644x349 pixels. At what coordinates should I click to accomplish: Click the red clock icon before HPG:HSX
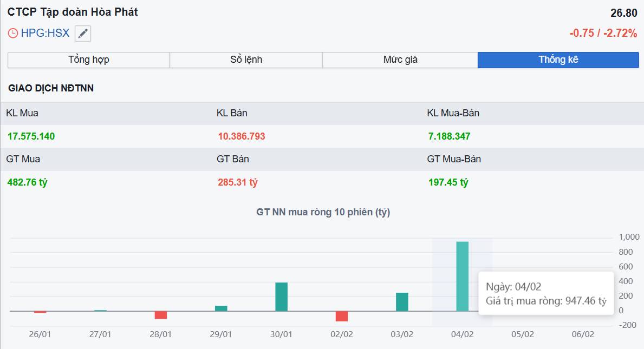(x=13, y=33)
